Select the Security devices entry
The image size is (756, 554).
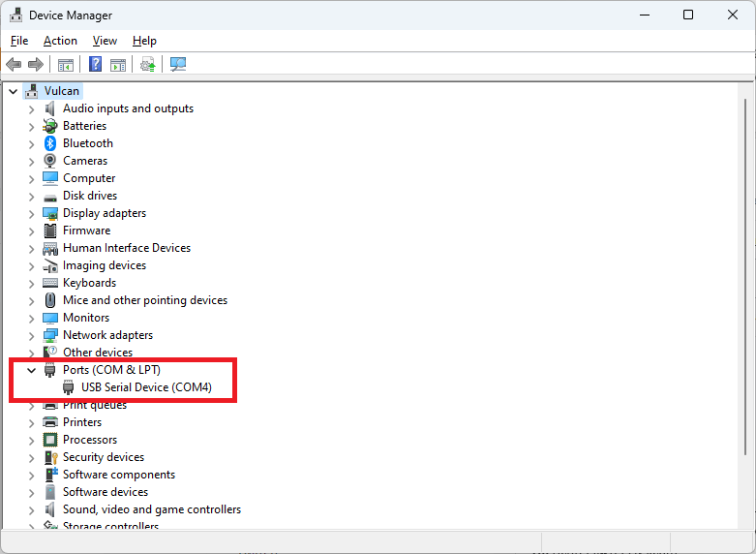coord(104,457)
